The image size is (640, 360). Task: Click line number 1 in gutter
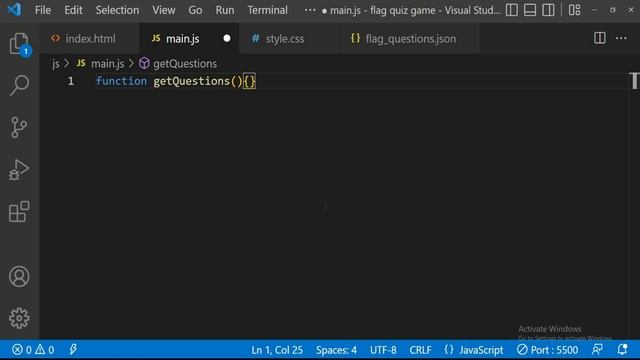click(71, 81)
